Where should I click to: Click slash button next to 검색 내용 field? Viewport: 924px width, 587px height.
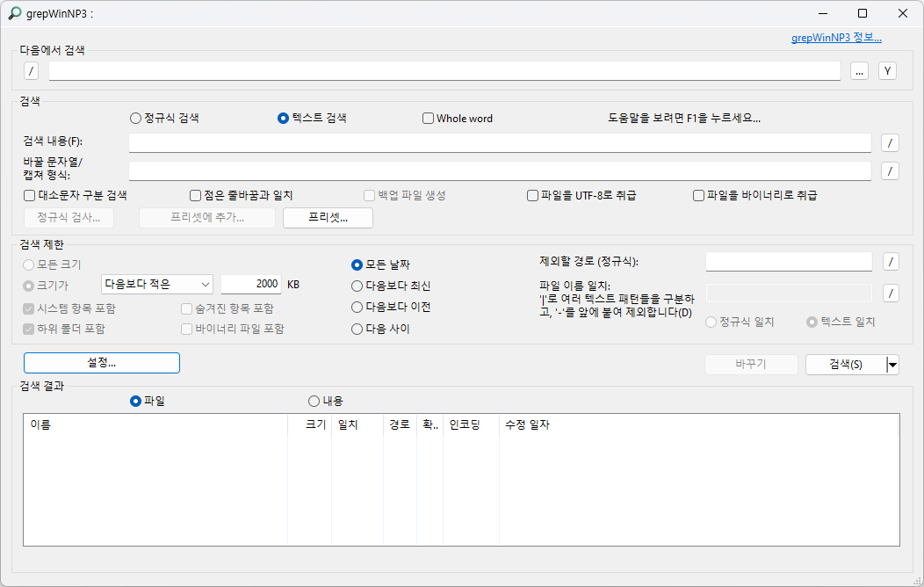[x=890, y=142]
